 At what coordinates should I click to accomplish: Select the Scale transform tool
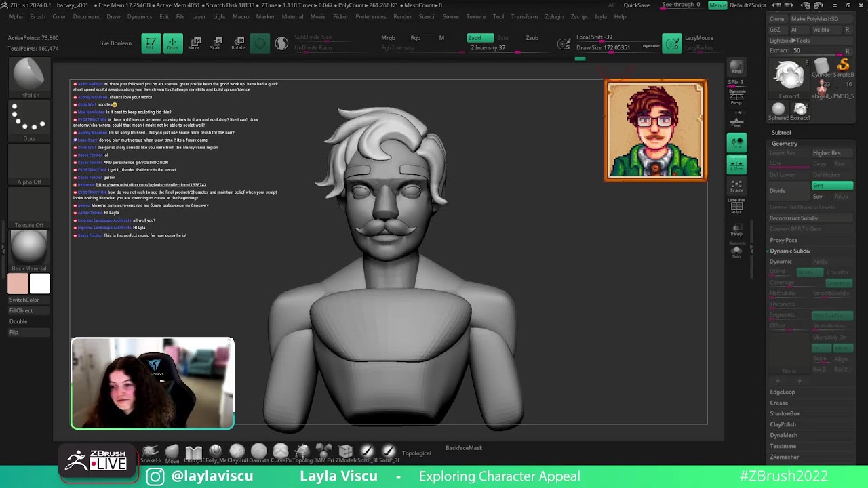pos(216,43)
